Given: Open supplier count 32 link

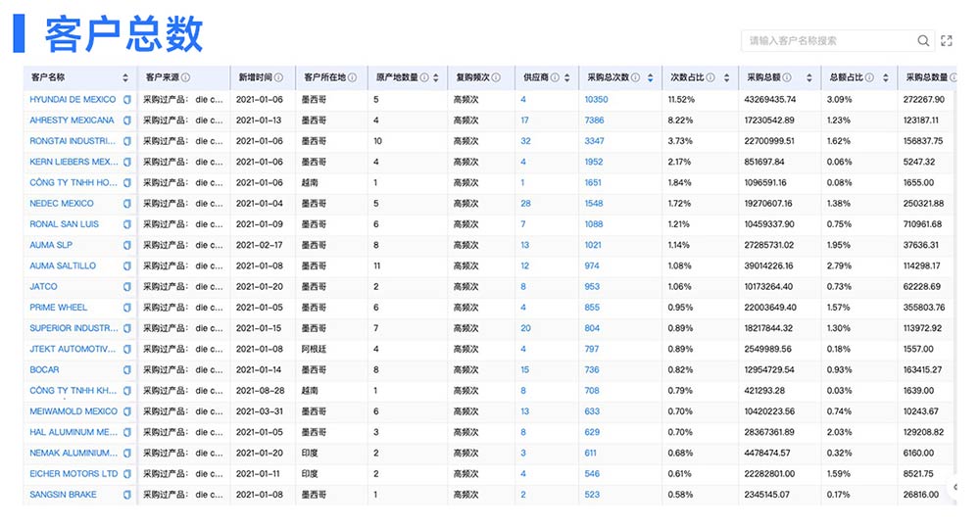Looking at the screenshot, I should click(525, 141).
